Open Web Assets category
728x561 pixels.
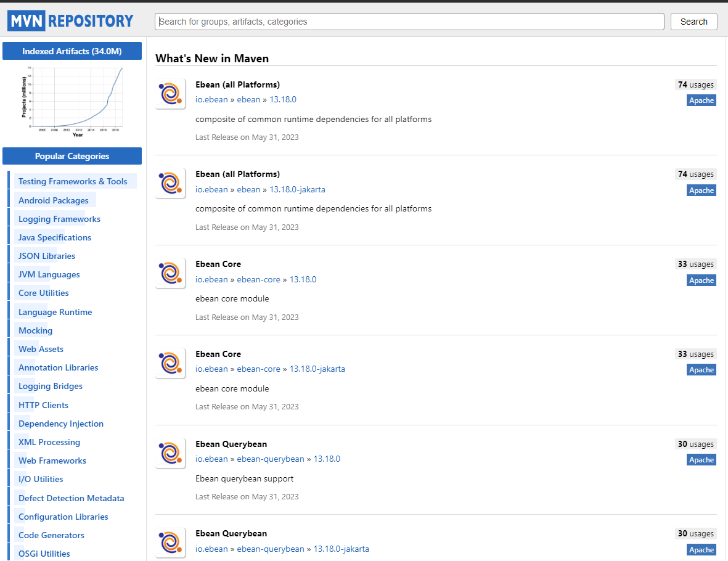(x=41, y=349)
